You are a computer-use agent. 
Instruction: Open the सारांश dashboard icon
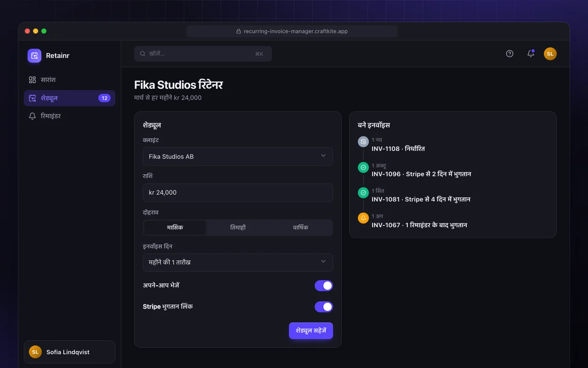tap(32, 80)
